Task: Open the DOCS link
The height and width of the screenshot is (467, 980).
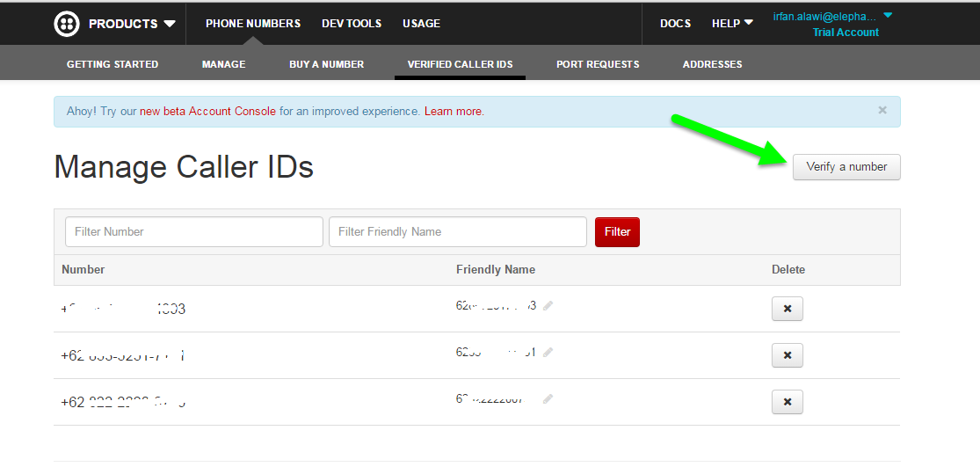Action: [676, 24]
